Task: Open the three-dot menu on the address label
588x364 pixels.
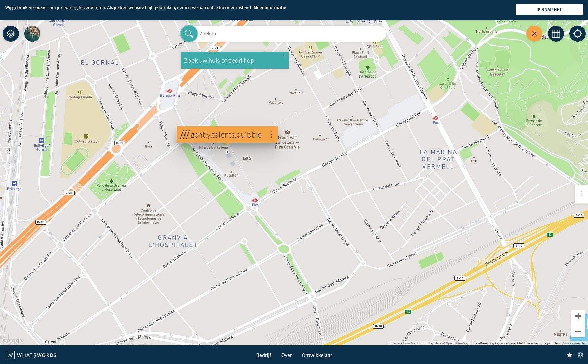Action: point(271,135)
